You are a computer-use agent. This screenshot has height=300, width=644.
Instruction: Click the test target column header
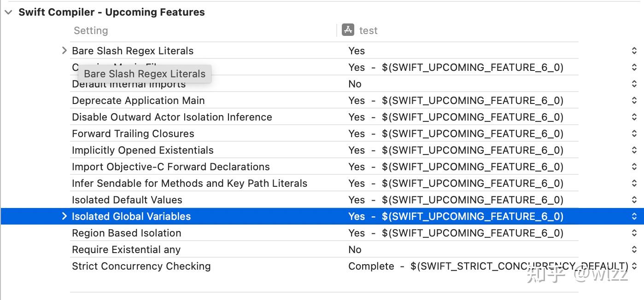368,30
